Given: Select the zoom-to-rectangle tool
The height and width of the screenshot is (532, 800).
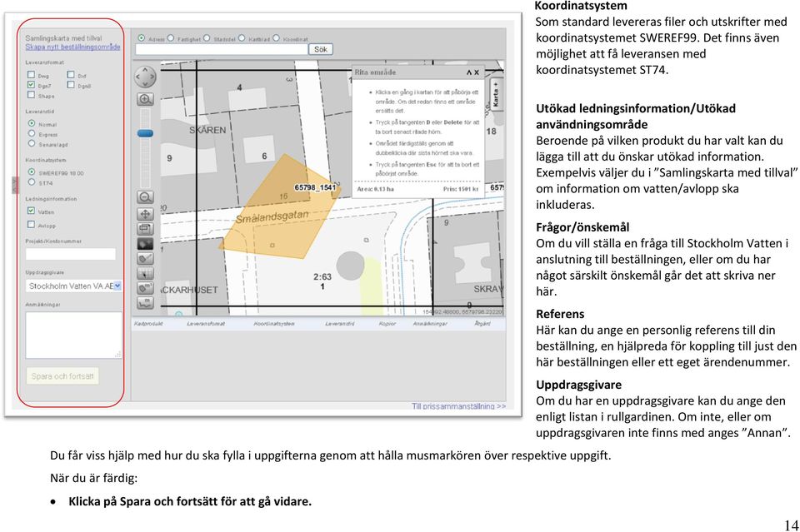Looking at the screenshot, I should 145,229.
